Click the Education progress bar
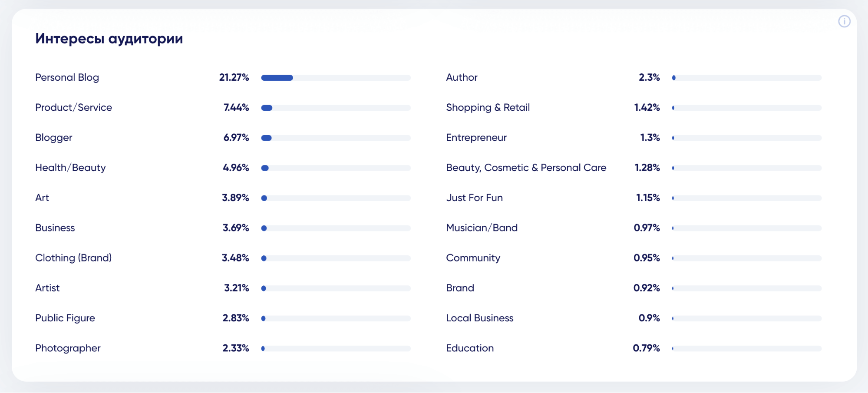This screenshot has width=868, height=393. click(x=746, y=348)
